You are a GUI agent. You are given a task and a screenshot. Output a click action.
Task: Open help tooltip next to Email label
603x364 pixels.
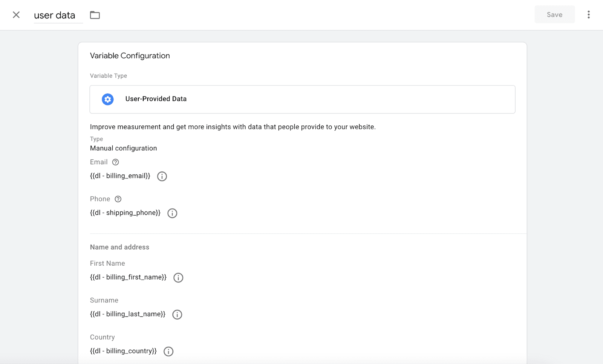[x=116, y=162]
